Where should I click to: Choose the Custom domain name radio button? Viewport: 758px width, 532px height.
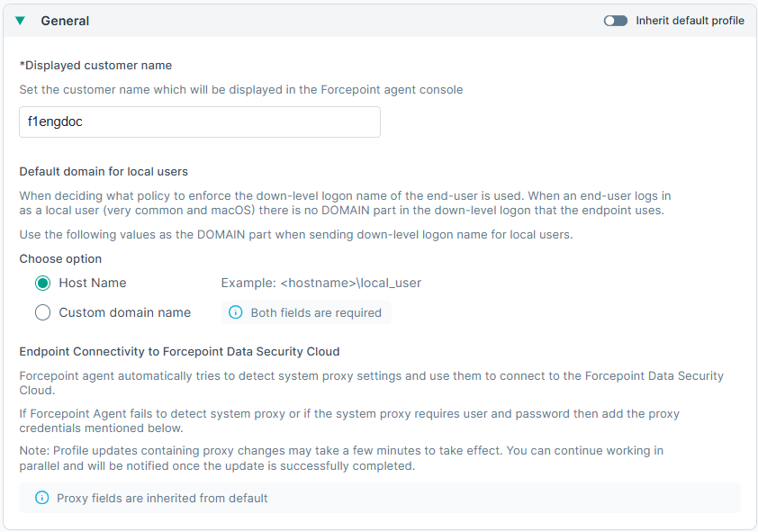(x=42, y=312)
